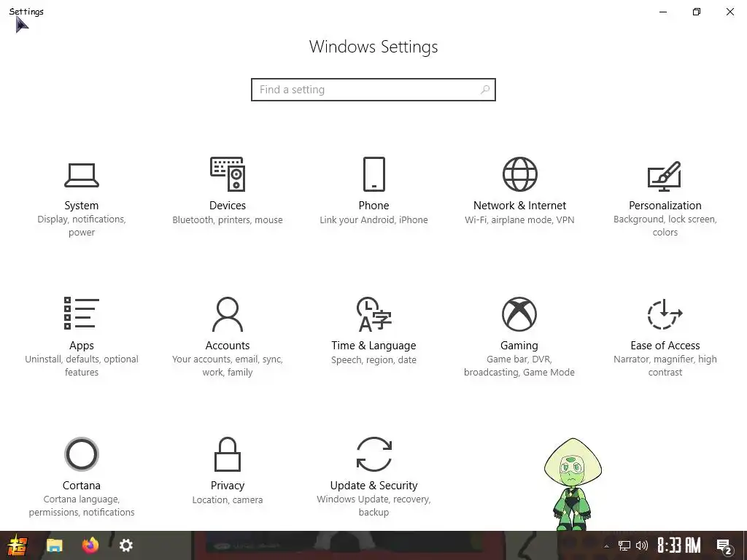
Task: Show hidden system tray icons
Action: (606, 546)
